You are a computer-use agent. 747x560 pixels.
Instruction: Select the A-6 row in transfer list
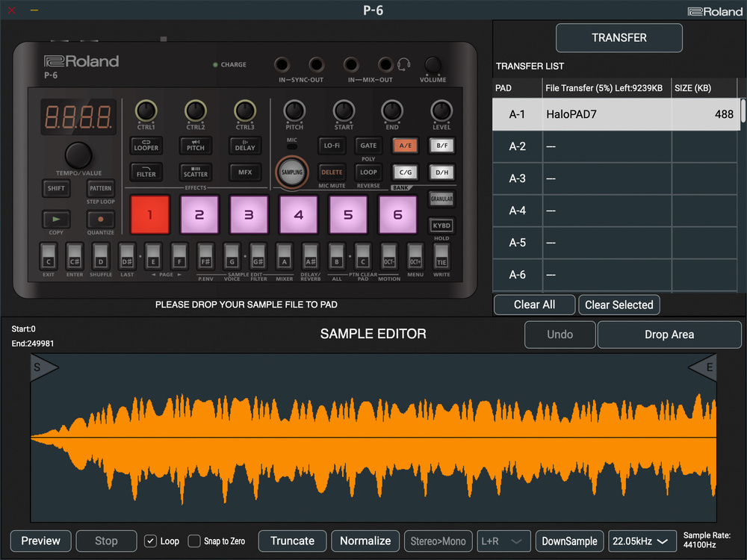pos(616,275)
